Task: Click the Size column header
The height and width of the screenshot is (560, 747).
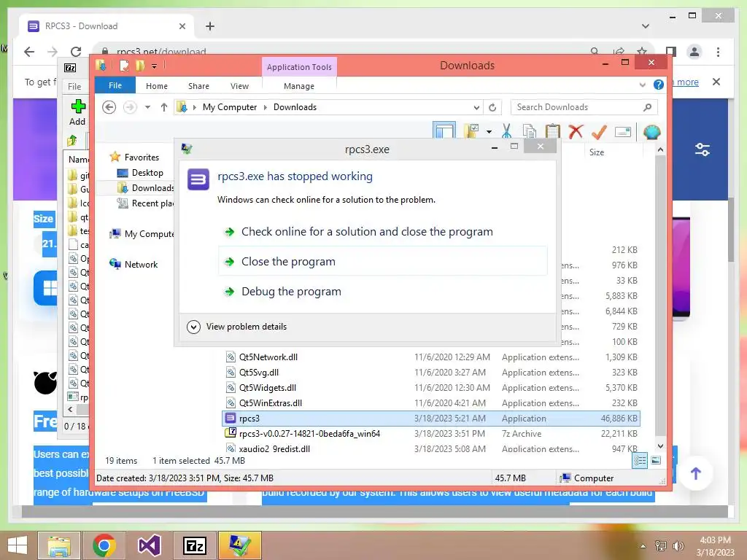Action: (597, 152)
